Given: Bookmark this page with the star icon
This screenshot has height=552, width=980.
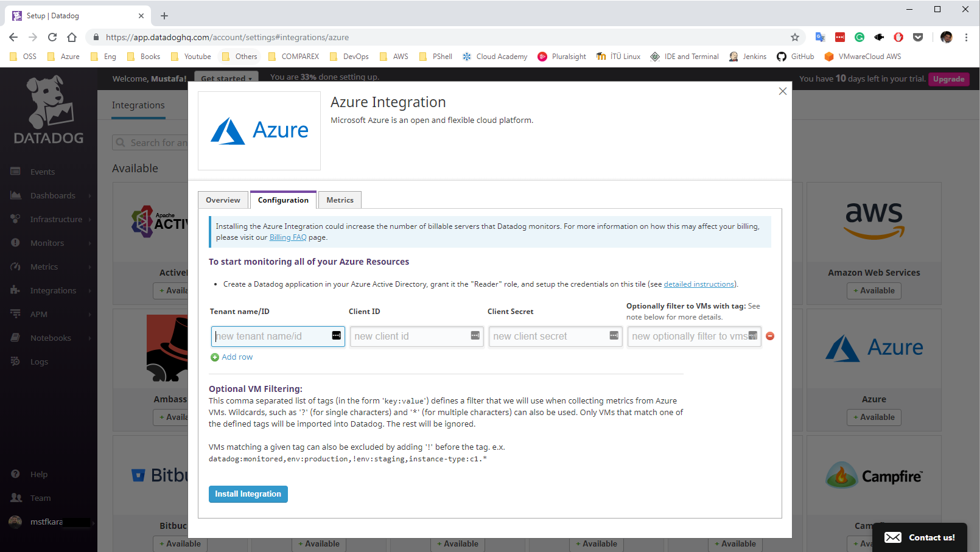Looking at the screenshot, I should pyautogui.click(x=795, y=37).
